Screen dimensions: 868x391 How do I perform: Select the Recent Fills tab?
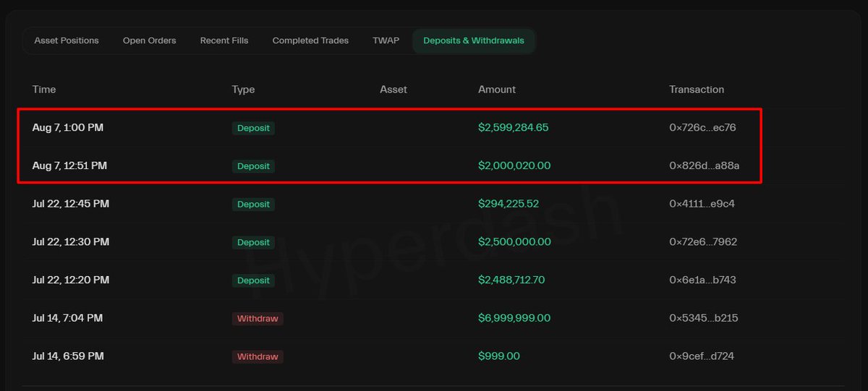point(224,40)
